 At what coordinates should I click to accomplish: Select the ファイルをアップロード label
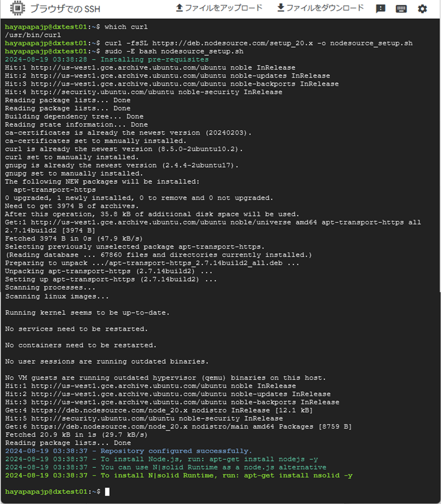(x=224, y=8)
